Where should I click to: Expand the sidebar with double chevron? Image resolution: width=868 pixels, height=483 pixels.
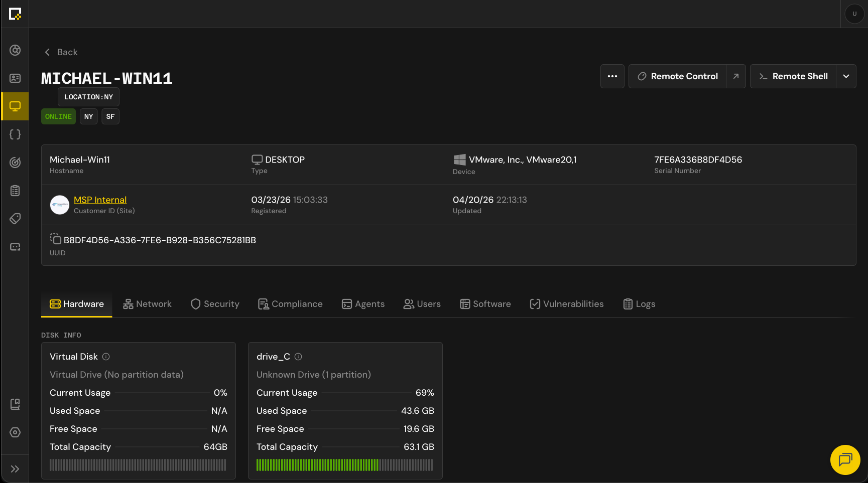click(15, 469)
